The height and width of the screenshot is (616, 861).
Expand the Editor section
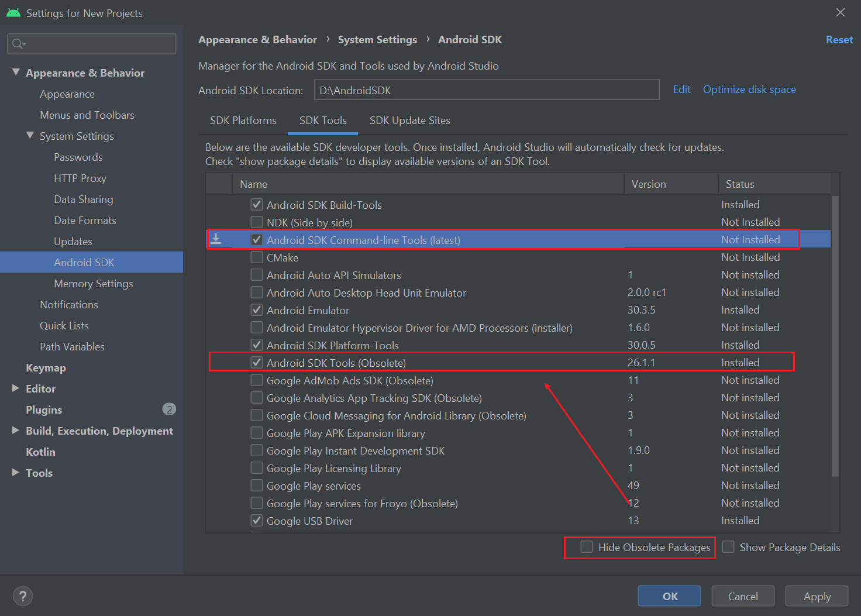(x=15, y=388)
